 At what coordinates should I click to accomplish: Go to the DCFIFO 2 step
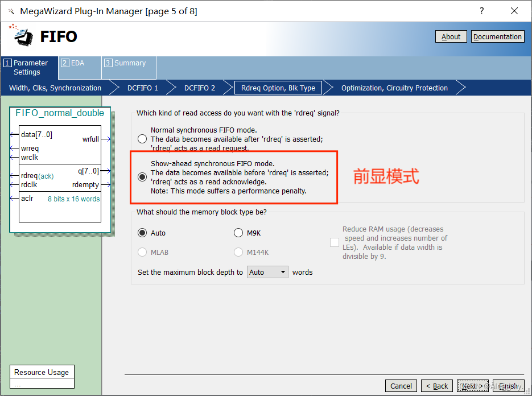(200, 88)
